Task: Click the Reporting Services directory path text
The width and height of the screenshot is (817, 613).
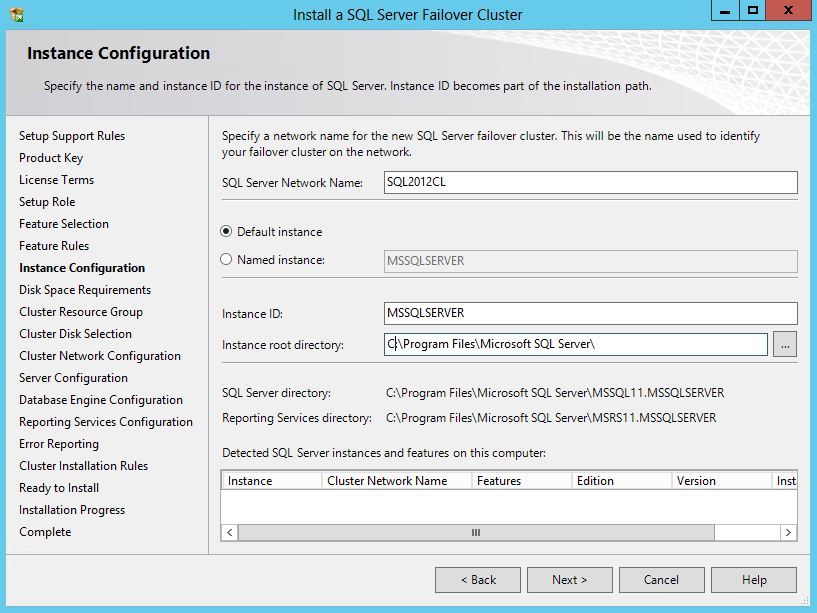Action: [x=551, y=418]
